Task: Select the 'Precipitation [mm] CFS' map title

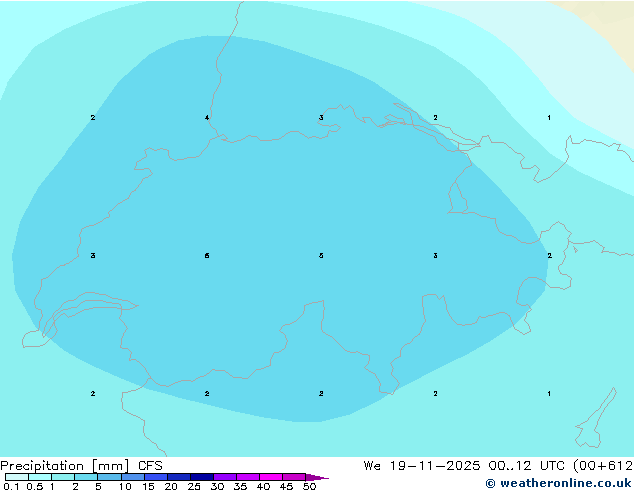Action: (x=81, y=466)
